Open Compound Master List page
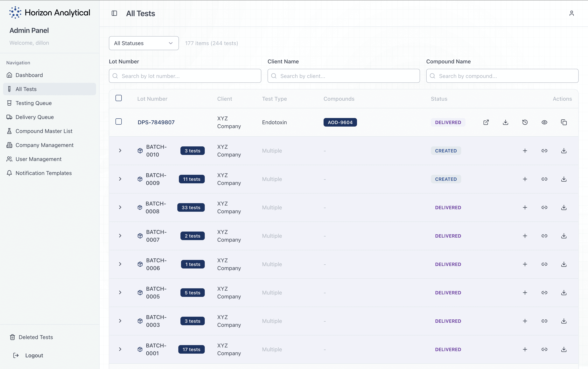Viewport: 588px width, 369px height. click(x=44, y=131)
